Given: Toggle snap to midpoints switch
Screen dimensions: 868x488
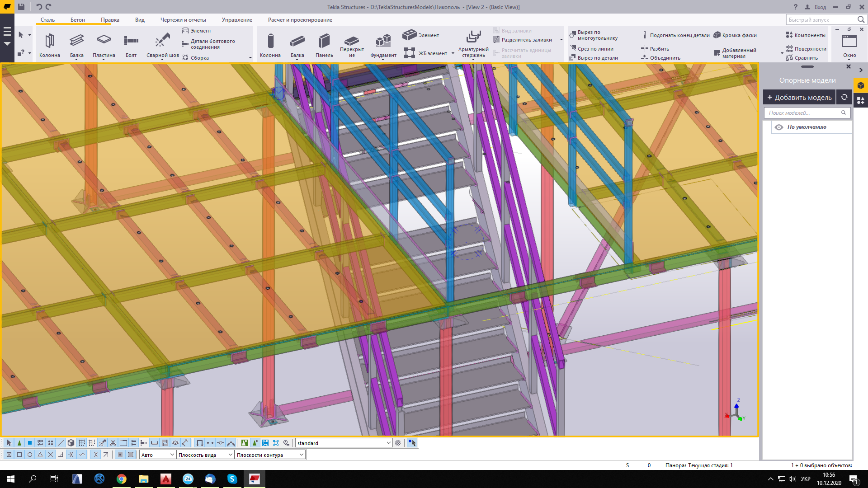Looking at the screenshot, I should (40, 455).
